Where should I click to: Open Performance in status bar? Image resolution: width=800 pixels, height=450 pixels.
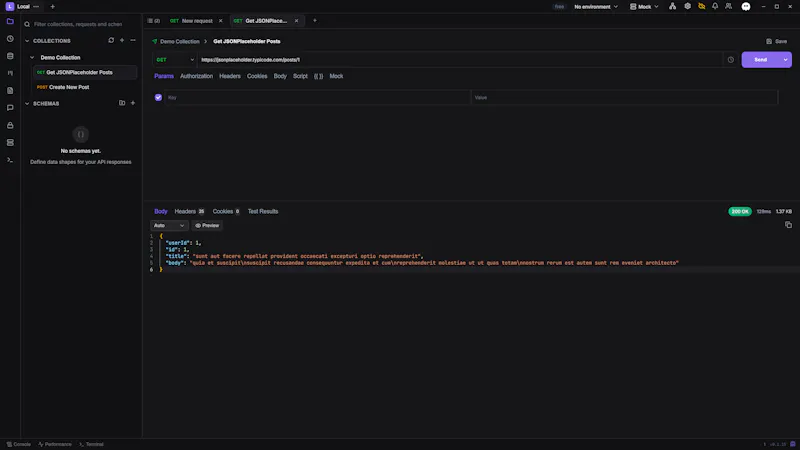55,444
